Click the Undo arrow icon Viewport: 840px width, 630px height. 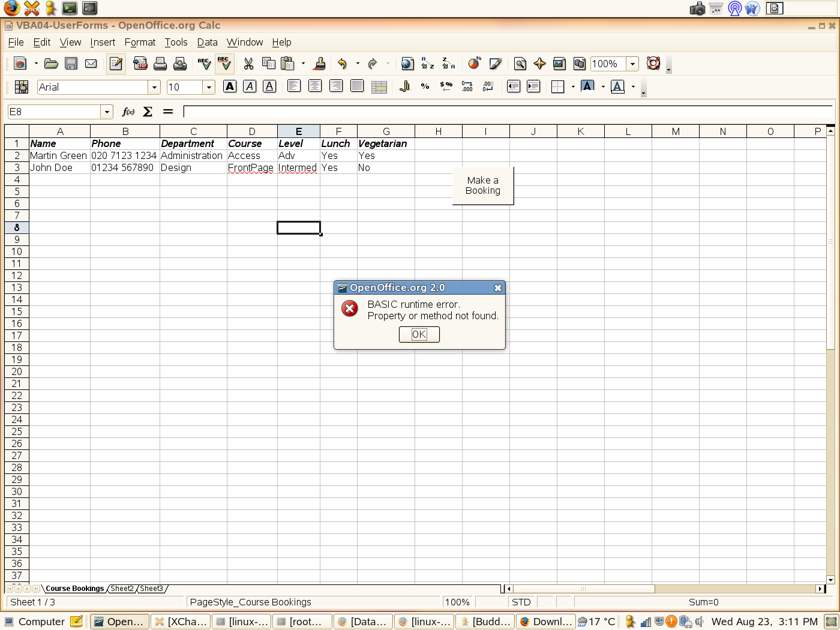coord(343,64)
